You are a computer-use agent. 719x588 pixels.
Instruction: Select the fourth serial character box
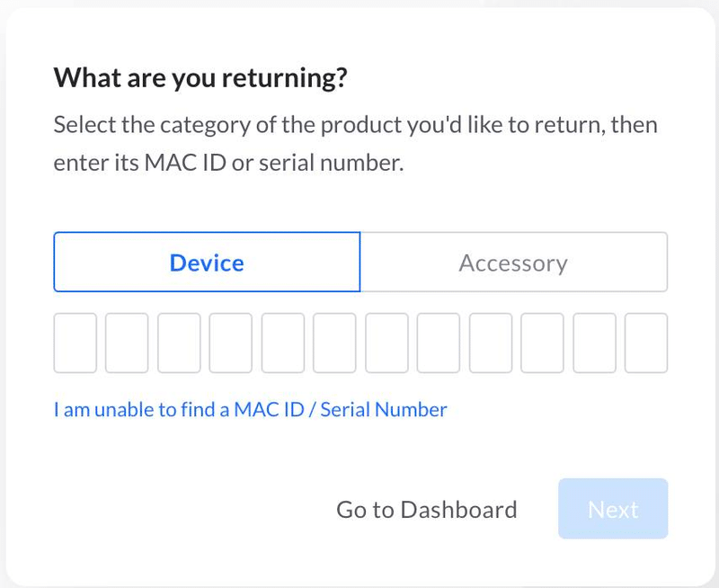coord(231,343)
